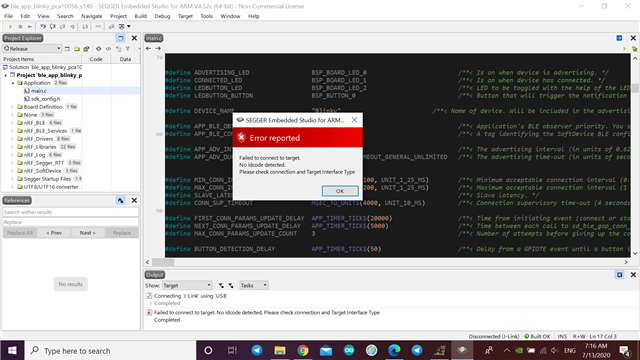Open the Build menu
Screen dimensions: 640x360
pyautogui.click(x=140, y=16)
